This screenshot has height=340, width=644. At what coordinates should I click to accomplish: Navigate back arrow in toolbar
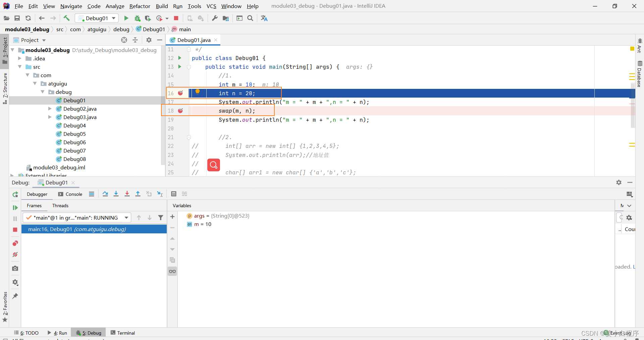(x=42, y=18)
